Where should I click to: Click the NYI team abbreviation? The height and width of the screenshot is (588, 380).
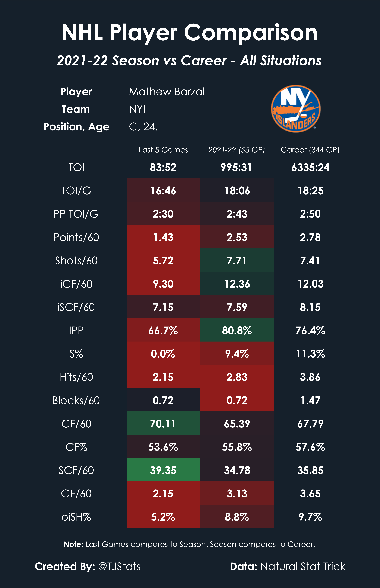tap(137, 109)
